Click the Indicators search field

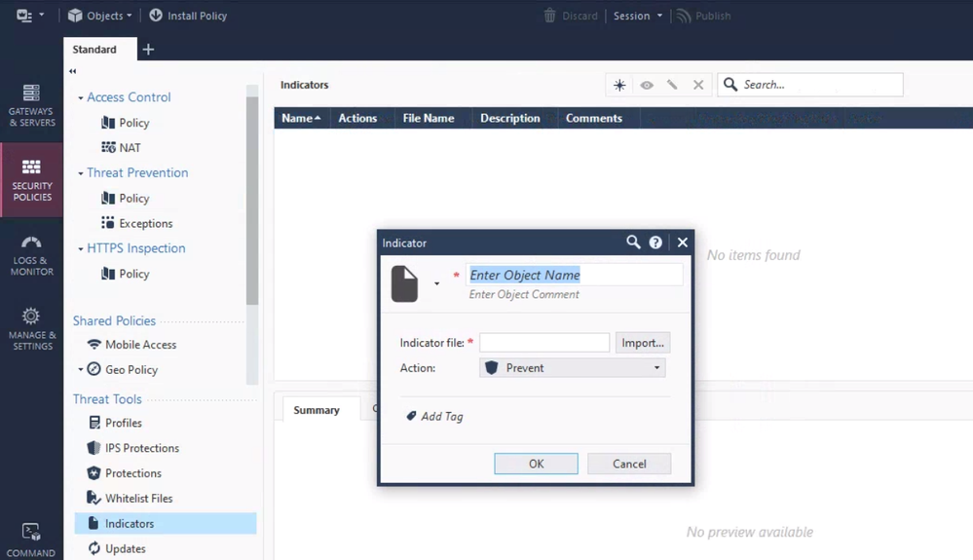coord(809,85)
